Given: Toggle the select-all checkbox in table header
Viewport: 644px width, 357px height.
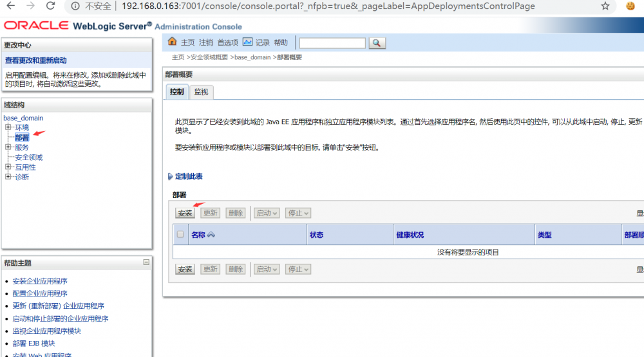Looking at the screenshot, I should coord(180,234).
